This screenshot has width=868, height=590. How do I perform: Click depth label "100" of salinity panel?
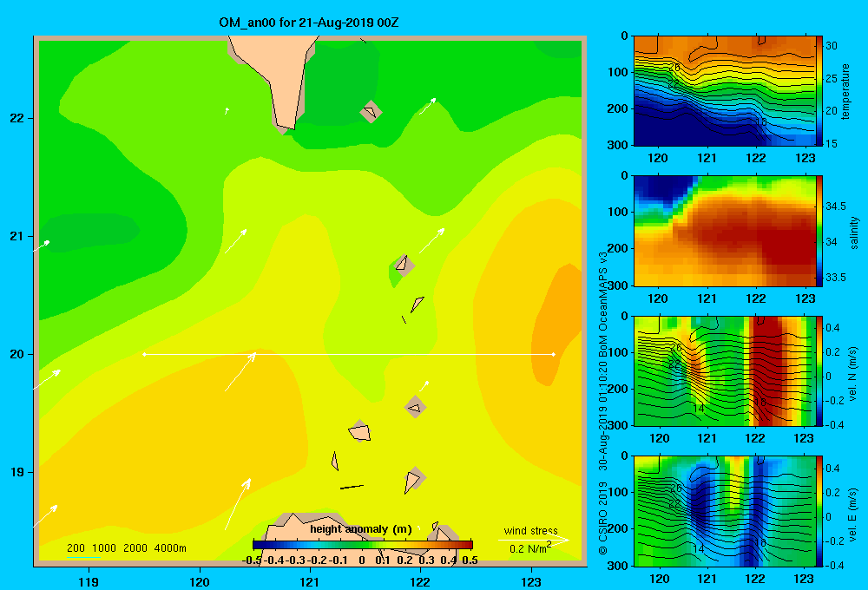pos(618,212)
